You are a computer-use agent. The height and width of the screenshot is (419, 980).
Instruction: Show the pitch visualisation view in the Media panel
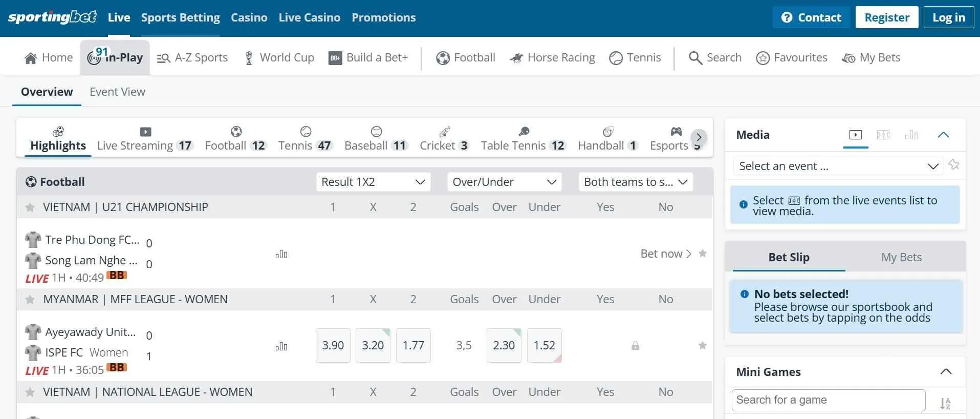(x=883, y=135)
